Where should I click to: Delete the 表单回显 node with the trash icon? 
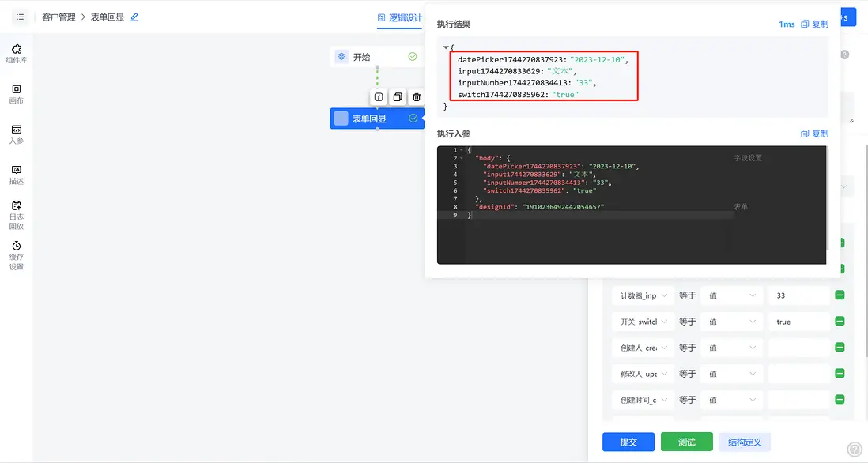(417, 97)
